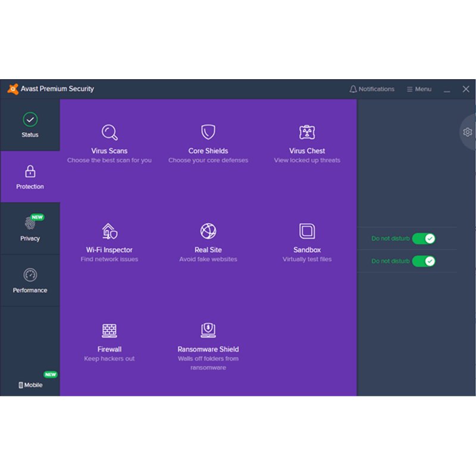Close the Avast Premium Security window

pyautogui.click(x=466, y=89)
